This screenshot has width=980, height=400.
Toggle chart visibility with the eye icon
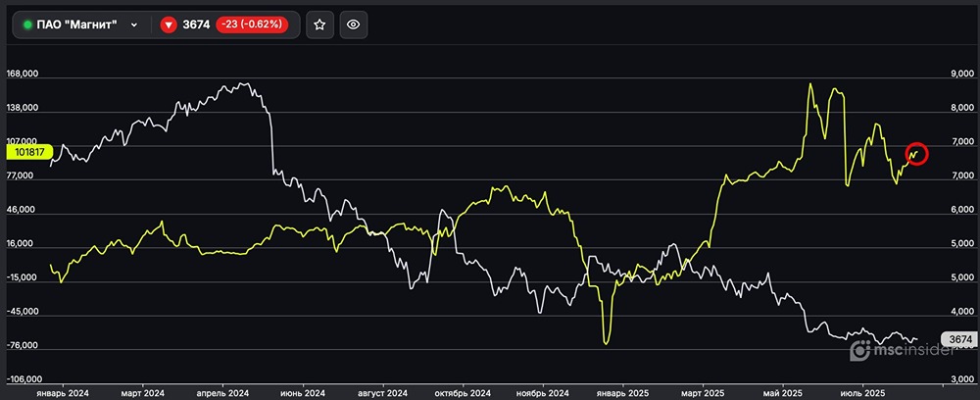pos(354,25)
